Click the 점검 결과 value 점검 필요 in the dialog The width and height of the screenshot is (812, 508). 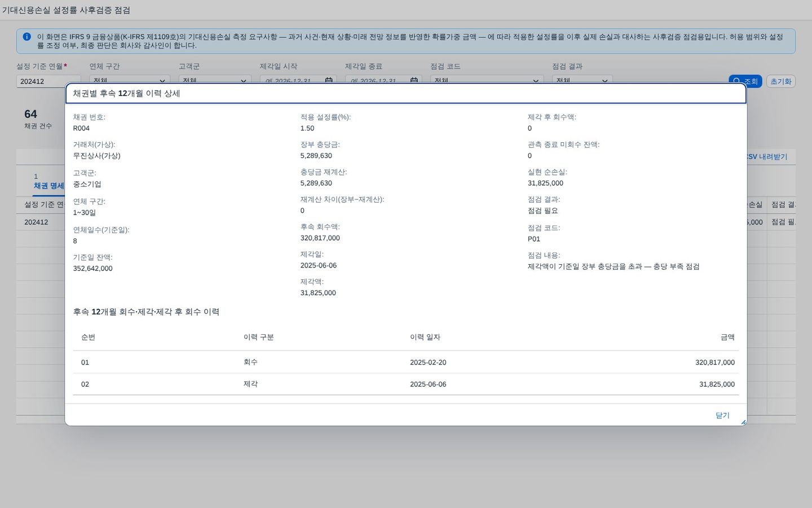[x=543, y=211]
